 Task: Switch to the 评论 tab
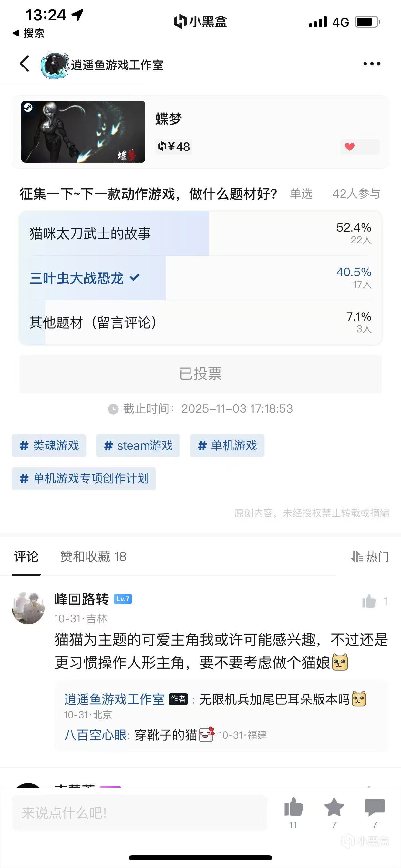26,556
